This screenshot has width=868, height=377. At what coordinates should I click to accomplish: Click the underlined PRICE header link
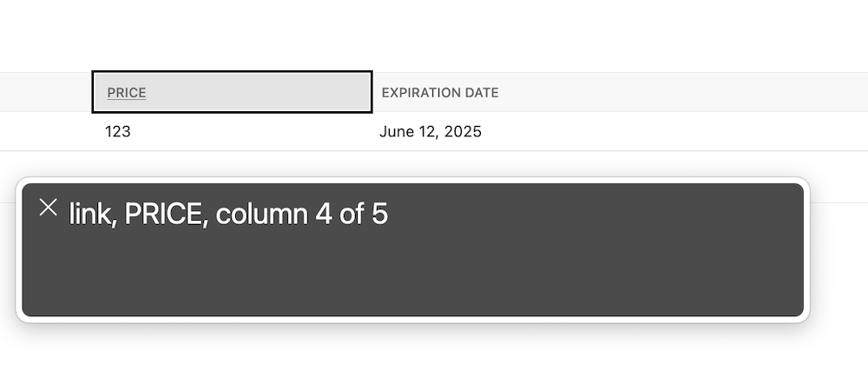point(127,92)
